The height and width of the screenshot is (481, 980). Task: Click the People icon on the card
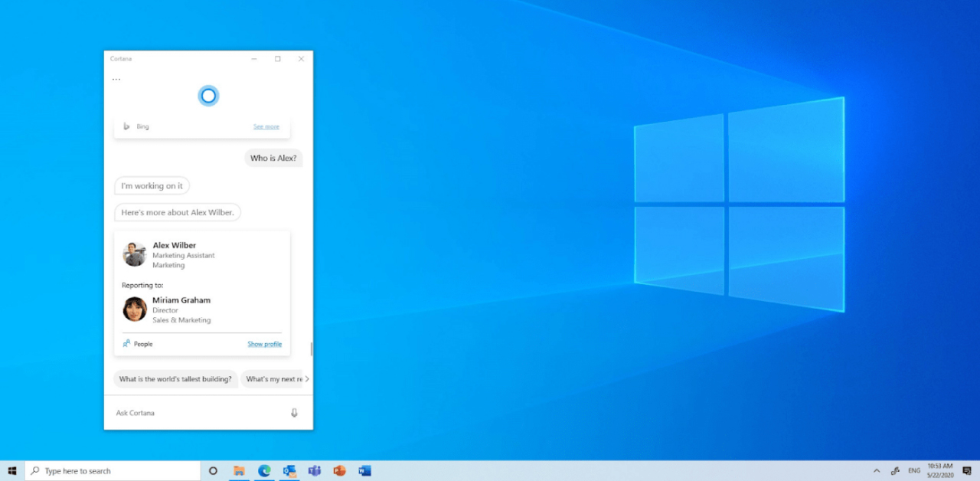(x=126, y=344)
